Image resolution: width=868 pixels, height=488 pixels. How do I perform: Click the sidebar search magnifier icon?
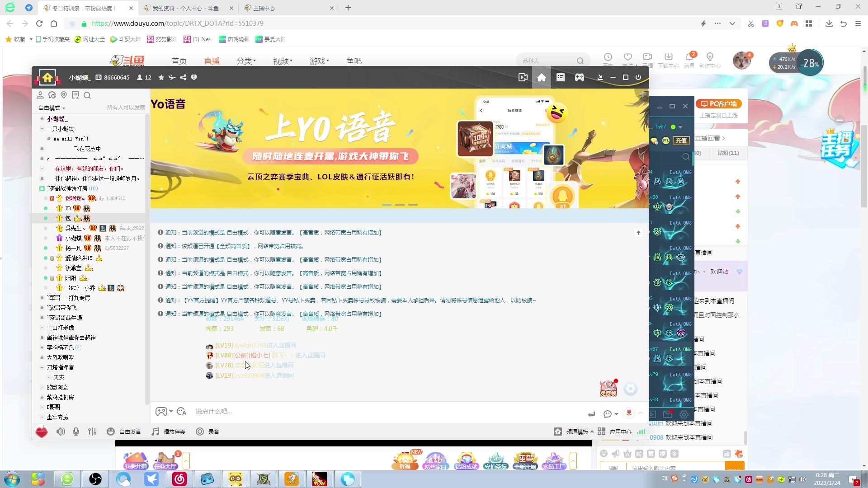pyautogui.click(x=87, y=95)
